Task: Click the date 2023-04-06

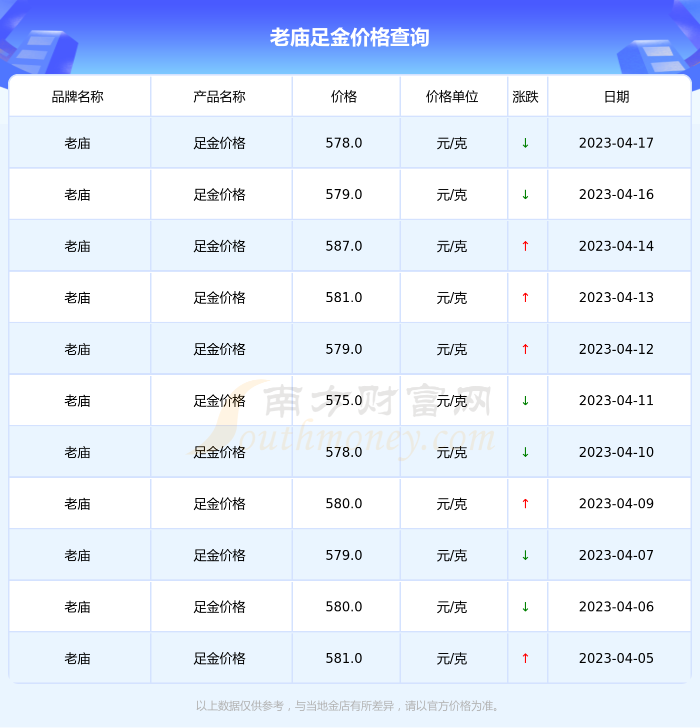Action: point(616,607)
